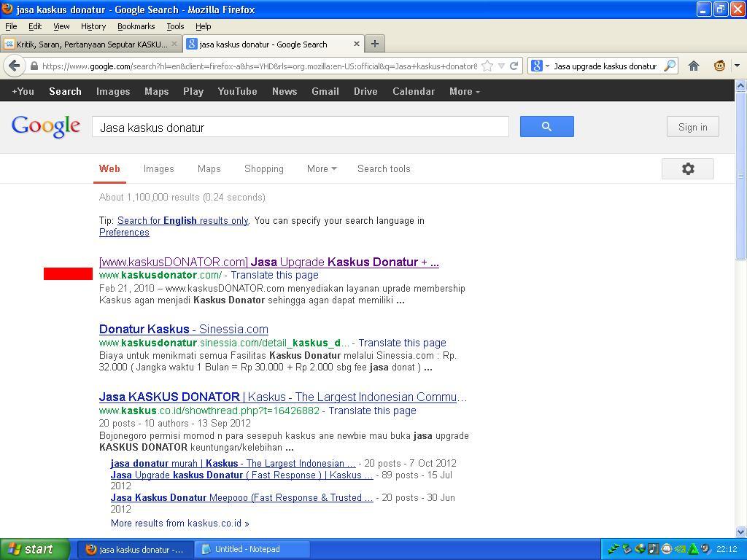747x560 pixels.
Task: Open the Bookmarks menu
Action: pos(136,26)
